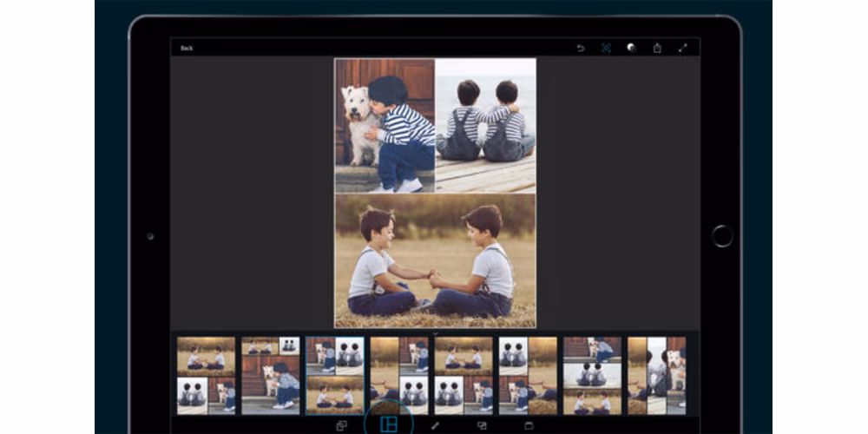Click the crossed-out rectangle icon in bottom bar
Viewport: 868px width, 434px height.
[x=482, y=425]
